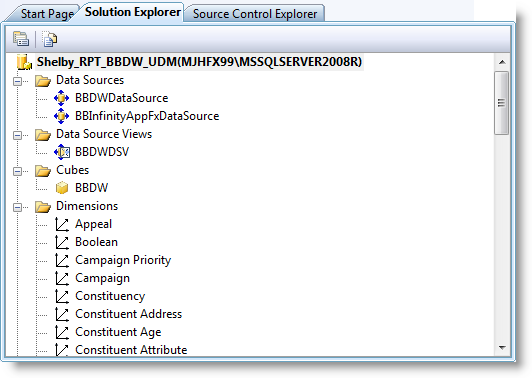Click the Boolean dimension icon
This screenshot has width=532, height=378.
point(62,242)
